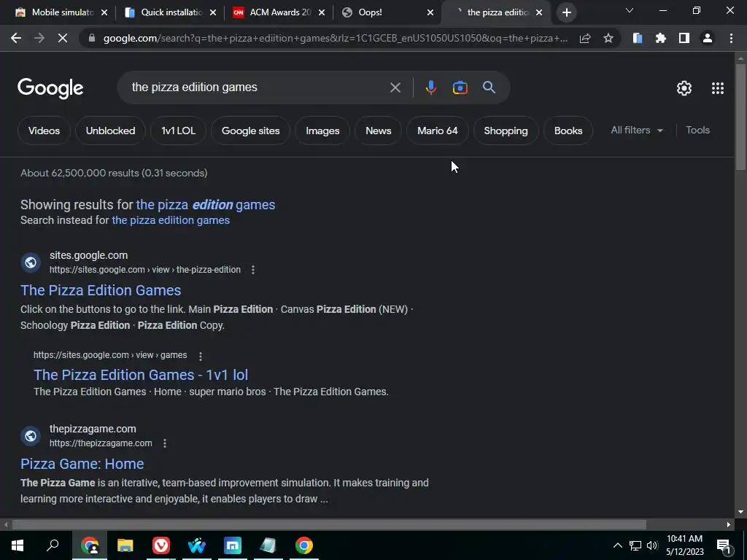747x560 pixels.
Task: Edit the search query text field
Action: coord(258,87)
